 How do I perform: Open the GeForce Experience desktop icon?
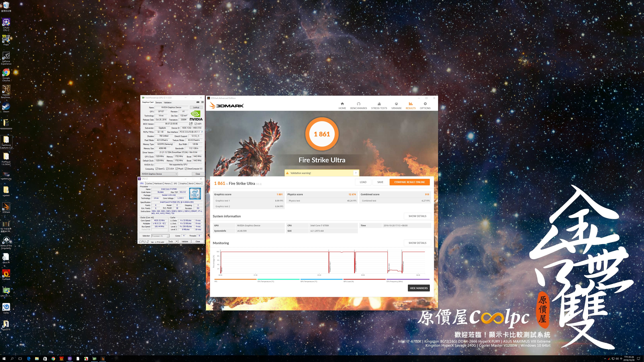point(6,58)
